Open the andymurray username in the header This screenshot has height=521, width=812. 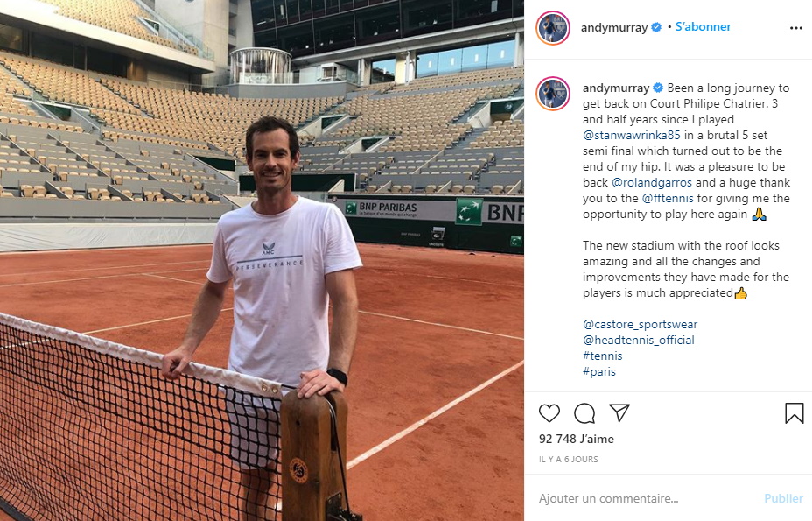coord(614,27)
